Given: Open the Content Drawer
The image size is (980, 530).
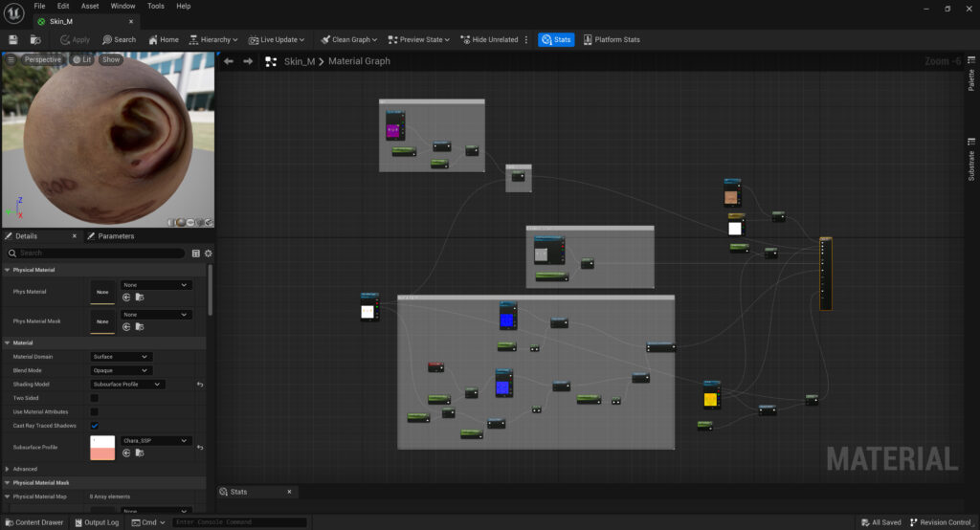Looking at the screenshot, I should click(34, 522).
